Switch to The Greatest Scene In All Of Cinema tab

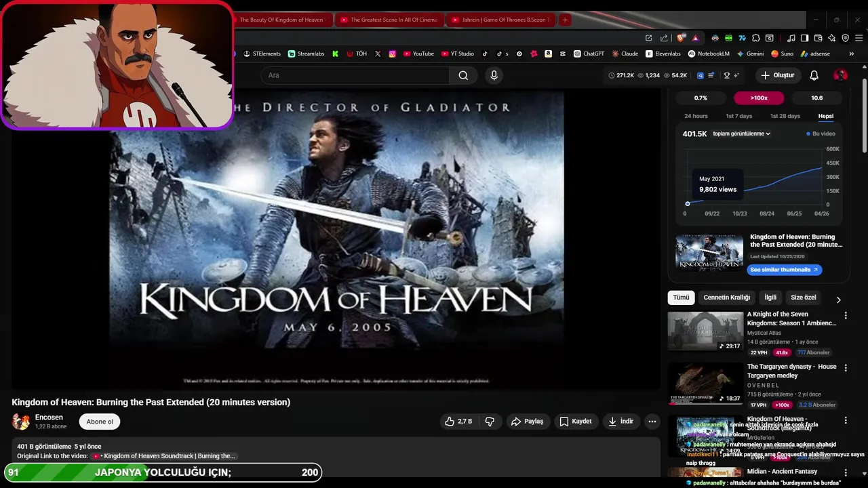coord(389,20)
